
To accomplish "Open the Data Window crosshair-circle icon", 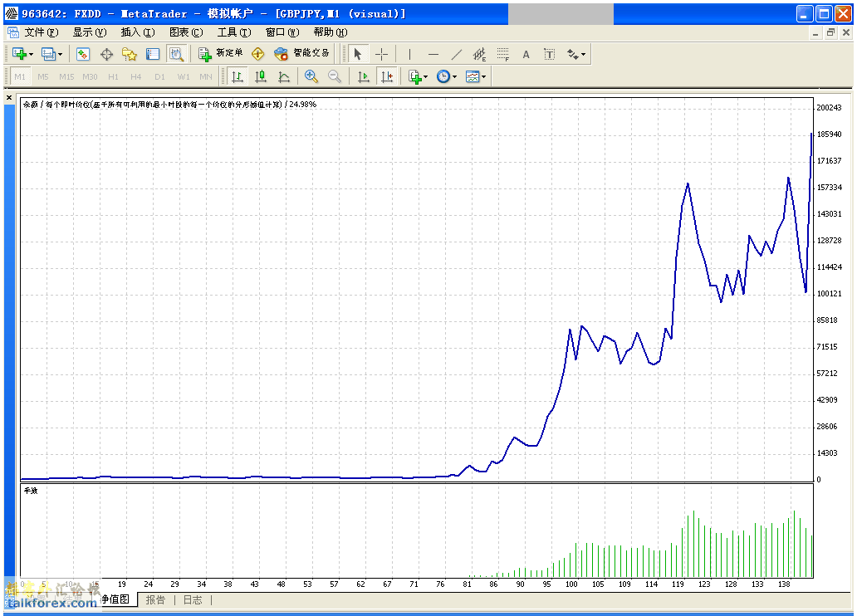I will [106, 54].
